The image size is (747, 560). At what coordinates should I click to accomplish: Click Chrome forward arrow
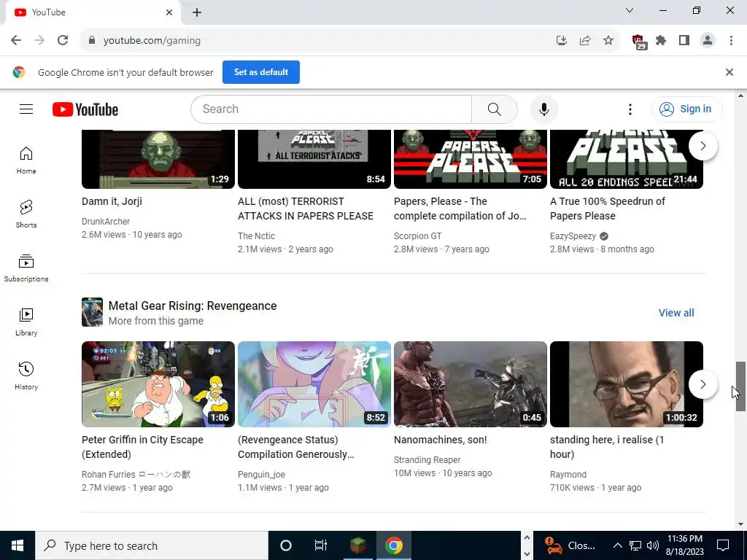(39, 41)
